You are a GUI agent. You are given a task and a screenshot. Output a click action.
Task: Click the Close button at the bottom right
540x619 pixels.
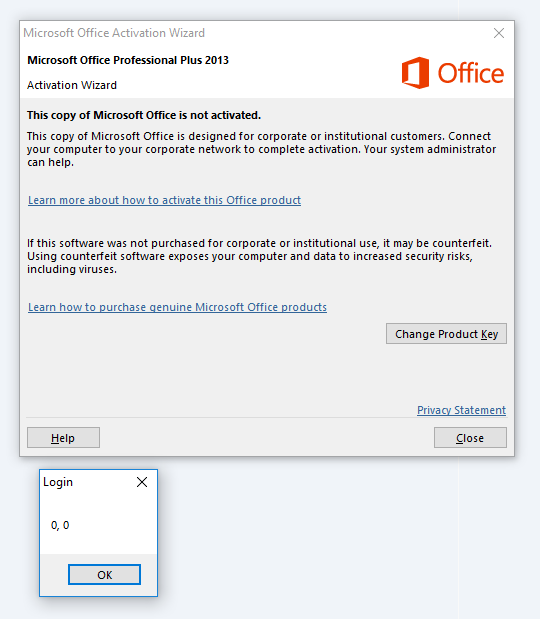(470, 438)
